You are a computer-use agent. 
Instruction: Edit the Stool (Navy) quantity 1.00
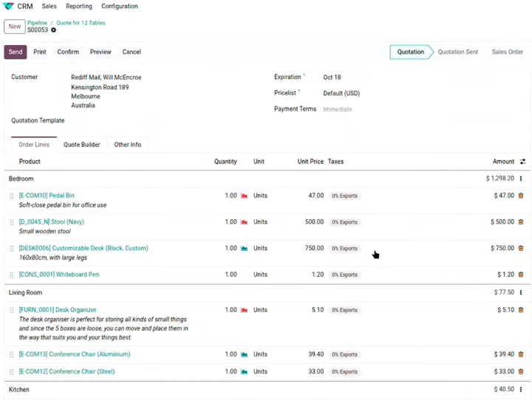point(231,222)
